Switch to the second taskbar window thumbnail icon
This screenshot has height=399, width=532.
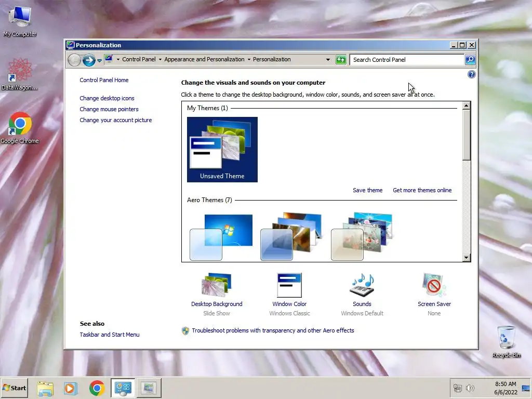(149, 388)
